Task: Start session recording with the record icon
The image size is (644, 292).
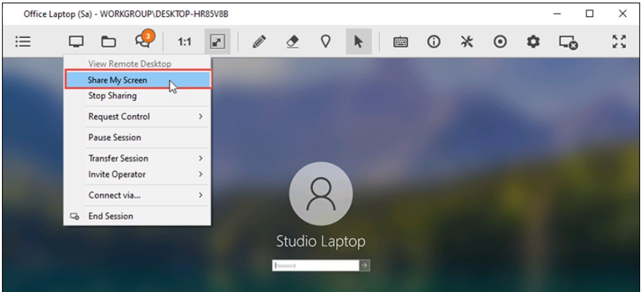Action: click(x=500, y=42)
